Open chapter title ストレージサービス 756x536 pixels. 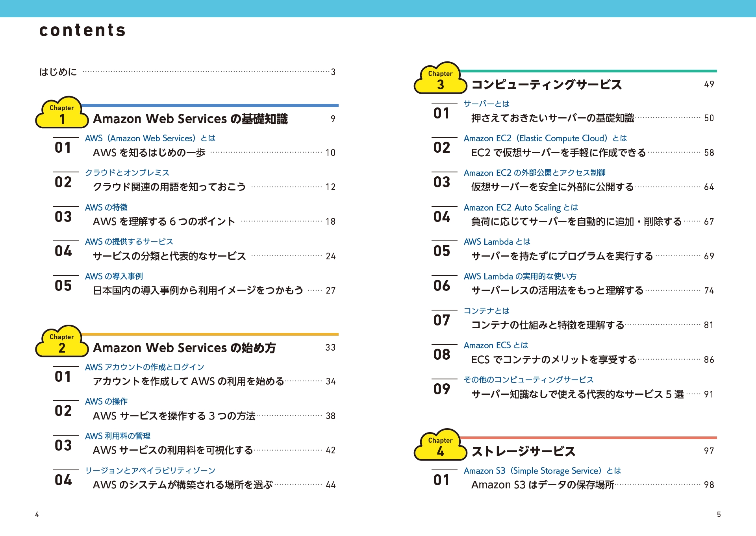(x=524, y=451)
